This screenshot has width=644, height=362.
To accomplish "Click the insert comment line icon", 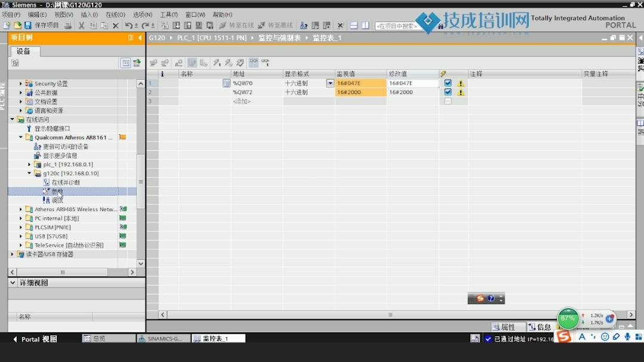I will [178, 63].
